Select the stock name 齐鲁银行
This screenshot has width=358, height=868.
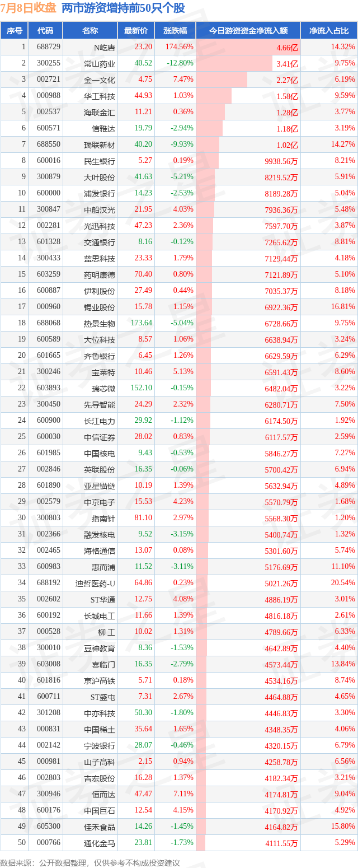point(100,356)
